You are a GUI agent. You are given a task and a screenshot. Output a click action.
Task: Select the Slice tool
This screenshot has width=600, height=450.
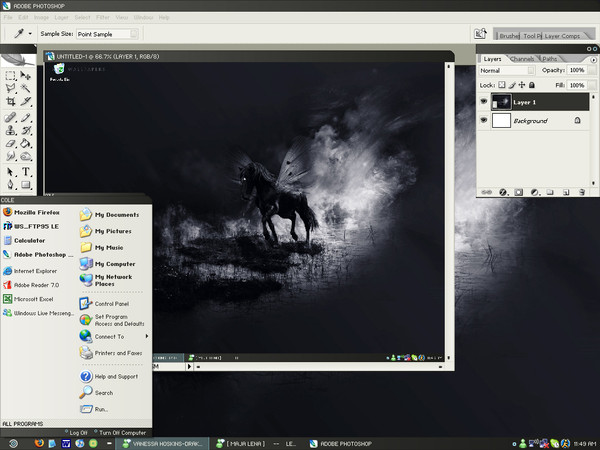[x=25, y=101]
